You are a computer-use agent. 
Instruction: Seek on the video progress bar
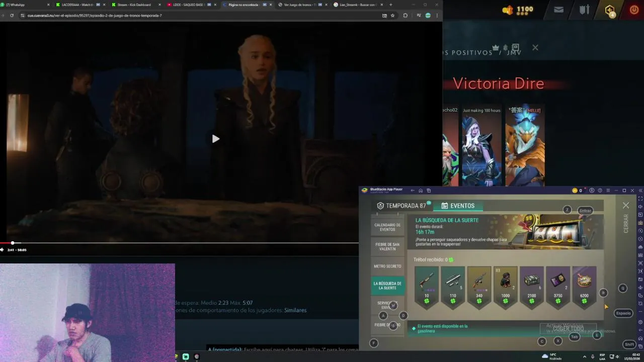[x=179, y=243]
